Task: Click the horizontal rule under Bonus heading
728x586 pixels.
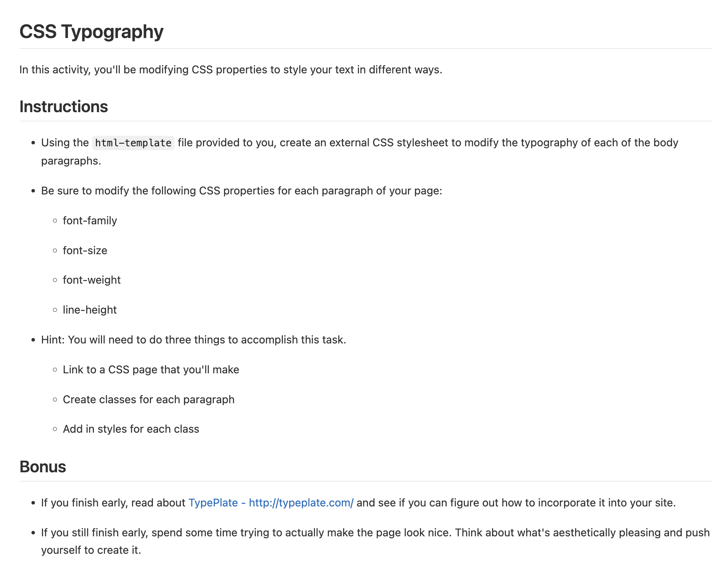Action: [x=366, y=481]
